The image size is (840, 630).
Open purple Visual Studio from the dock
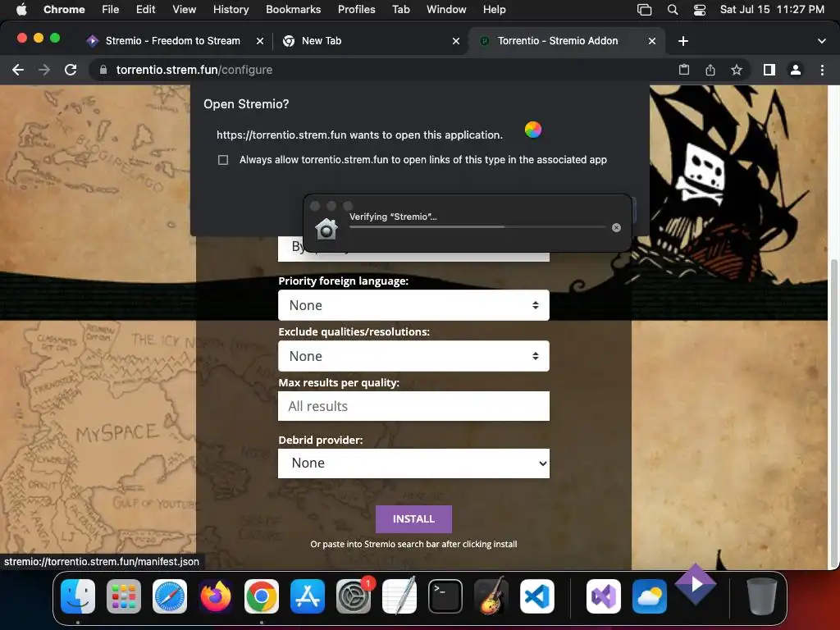[x=604, y=596]
